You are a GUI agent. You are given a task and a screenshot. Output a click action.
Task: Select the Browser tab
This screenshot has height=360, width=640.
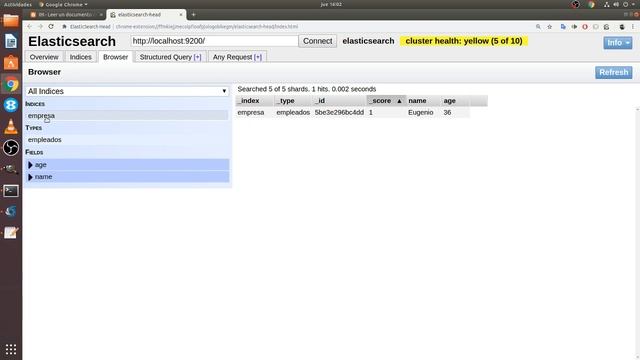tap(116, 57)
